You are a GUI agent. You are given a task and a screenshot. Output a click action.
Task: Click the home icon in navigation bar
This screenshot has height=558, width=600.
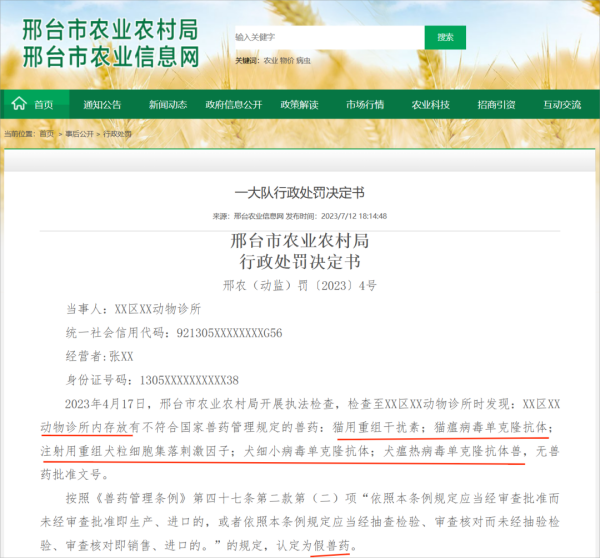pyautogui.click(x=19, y=104)
